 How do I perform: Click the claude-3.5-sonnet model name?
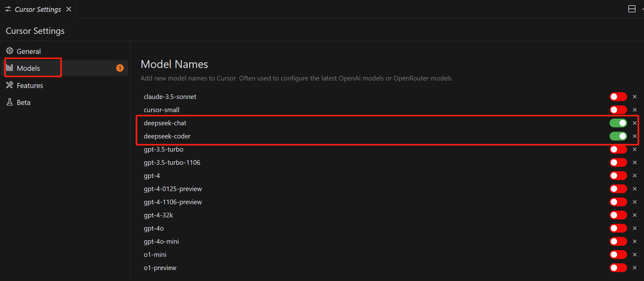pos(170,97)
